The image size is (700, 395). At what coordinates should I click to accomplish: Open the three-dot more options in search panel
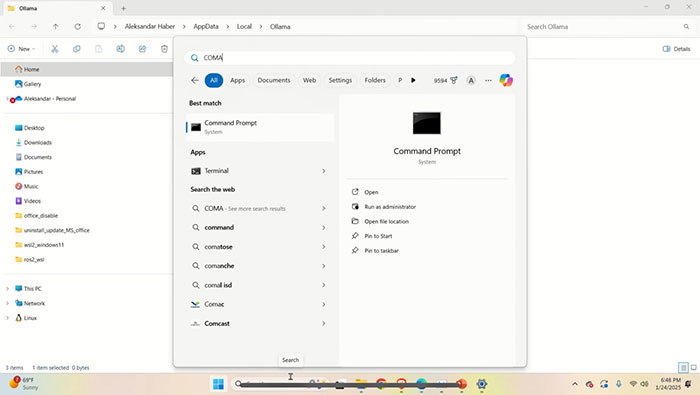click(x=488, y=80)
